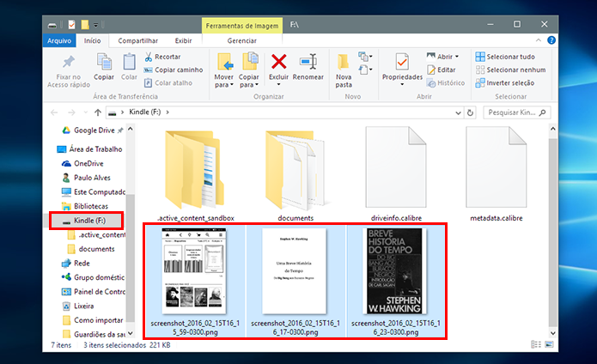Image resolution: width=597 pixels, height=364 pixels.
Task: Open the Mover para menu
Action: (224, 70)
